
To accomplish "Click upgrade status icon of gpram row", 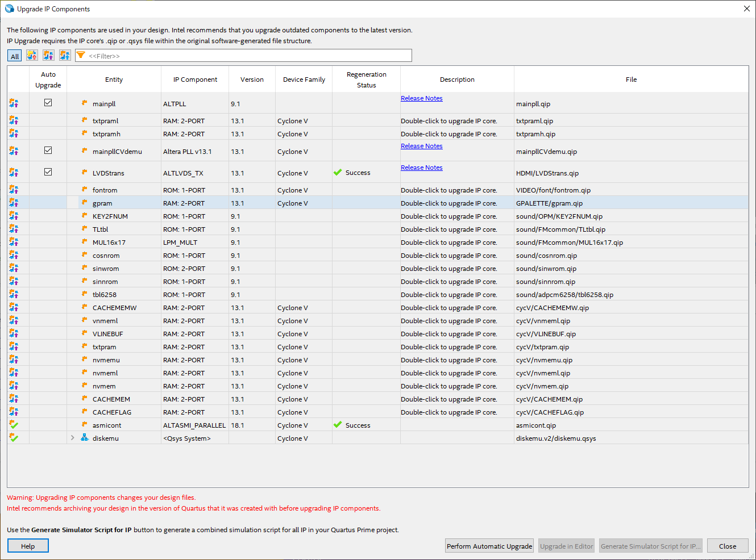I will tap(14, 203).
